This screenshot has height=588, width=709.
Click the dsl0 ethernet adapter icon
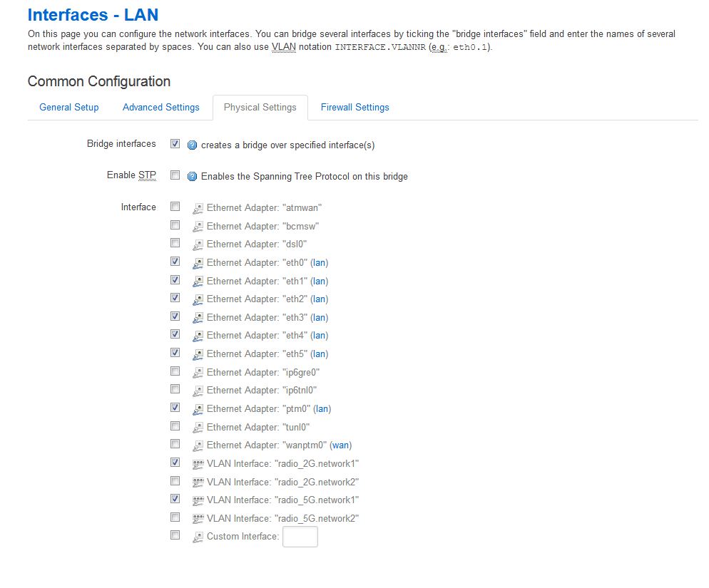pyautogui.click(x=198, y=244)
